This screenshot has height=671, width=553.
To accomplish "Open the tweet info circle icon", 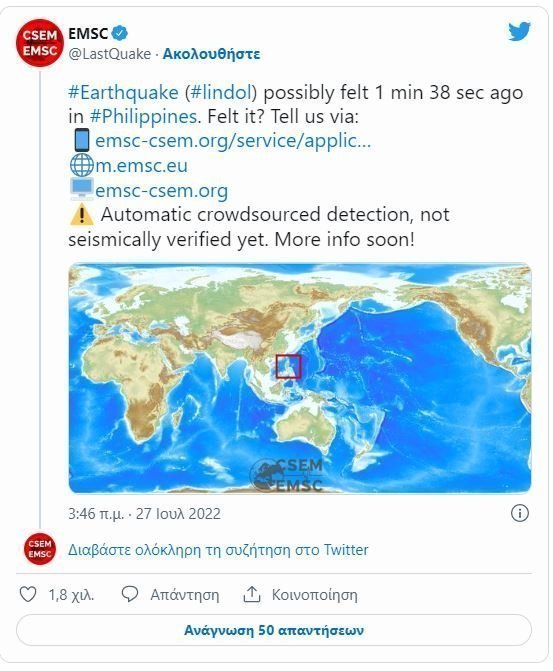I will [x=520, y=513].
